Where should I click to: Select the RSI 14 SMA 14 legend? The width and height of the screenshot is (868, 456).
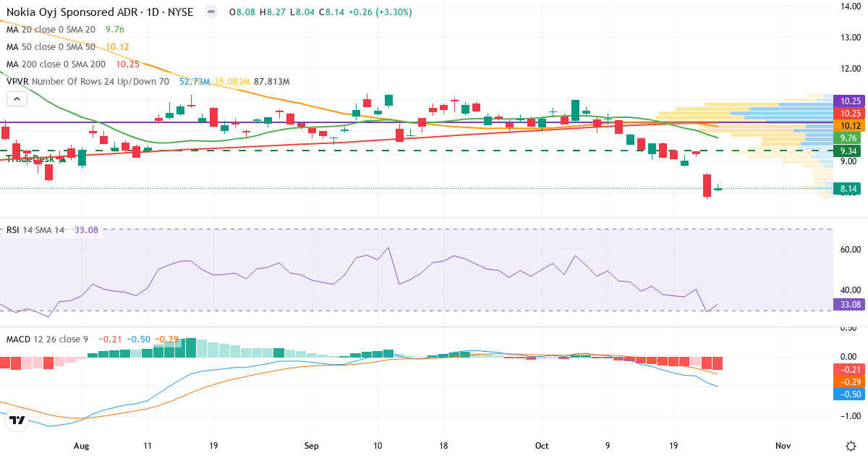[35, 230]
